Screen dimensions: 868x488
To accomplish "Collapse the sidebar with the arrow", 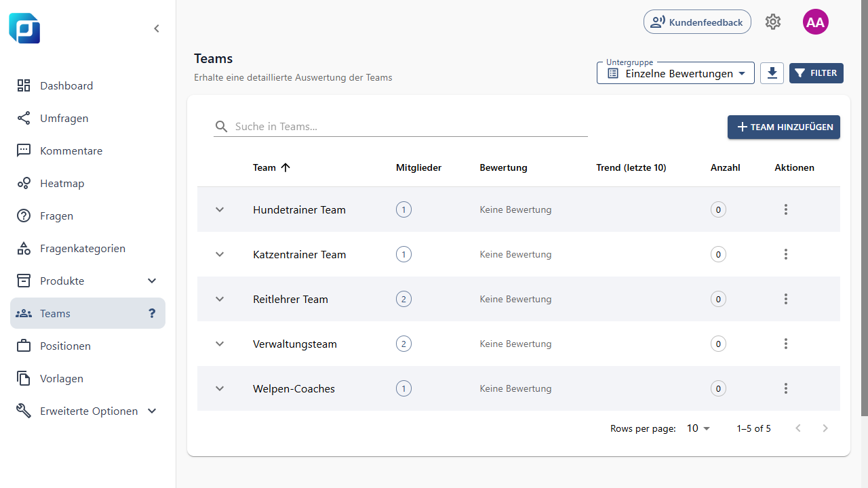I will pos(157,28).
